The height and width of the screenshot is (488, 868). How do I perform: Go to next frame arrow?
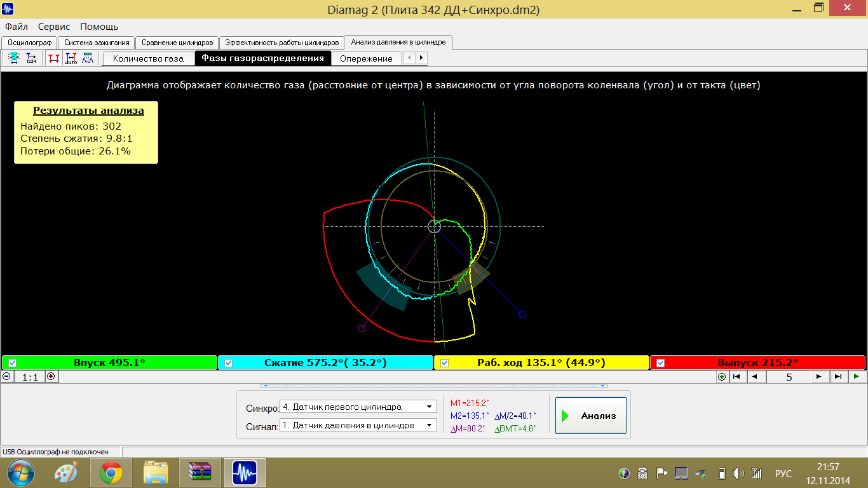point(819,376)
